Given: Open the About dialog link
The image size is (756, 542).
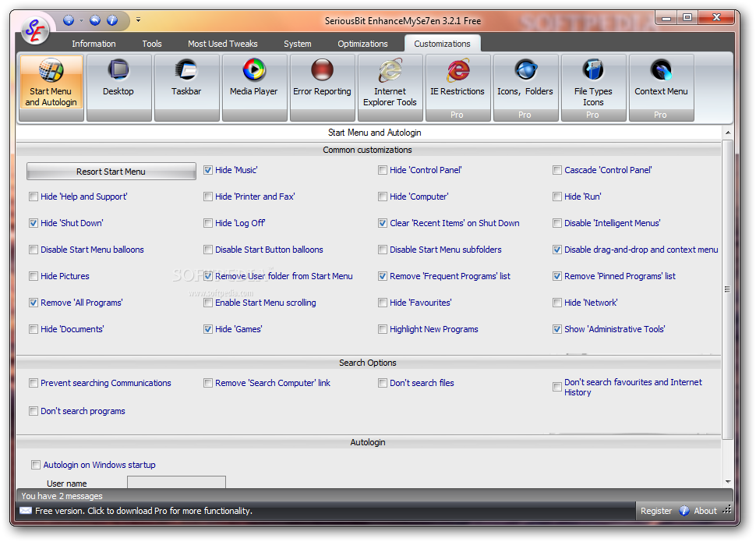Looking at the screenshot, I should (705, 511).
